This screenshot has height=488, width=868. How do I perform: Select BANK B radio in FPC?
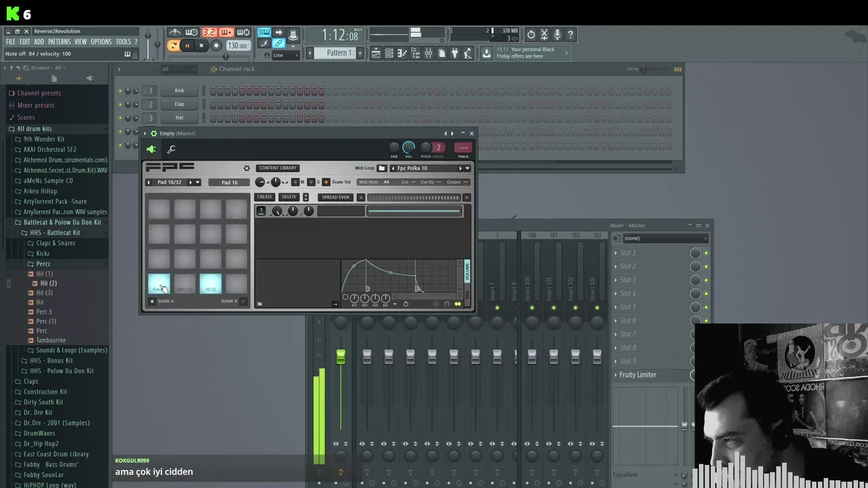click(243, 301)
